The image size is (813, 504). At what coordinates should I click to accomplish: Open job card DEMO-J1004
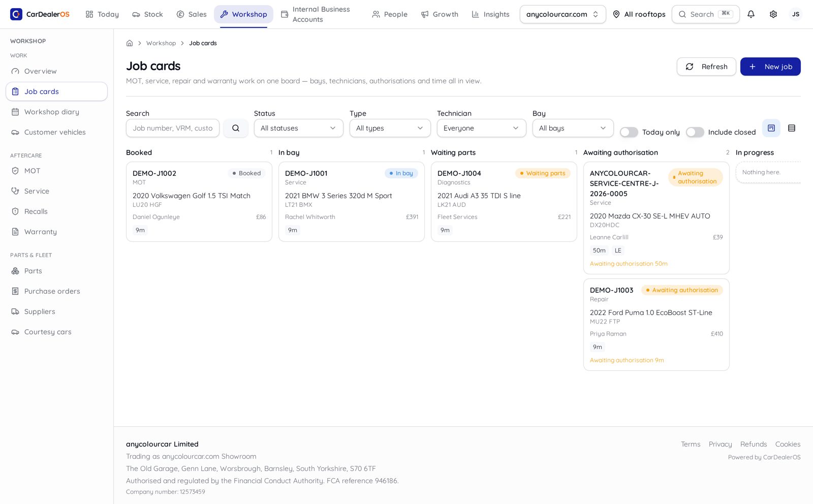[504, 202]
